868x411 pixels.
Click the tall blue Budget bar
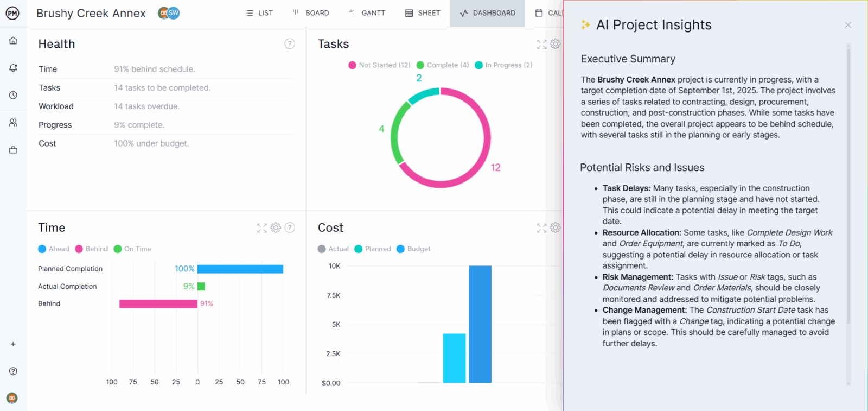pos(480,324)
